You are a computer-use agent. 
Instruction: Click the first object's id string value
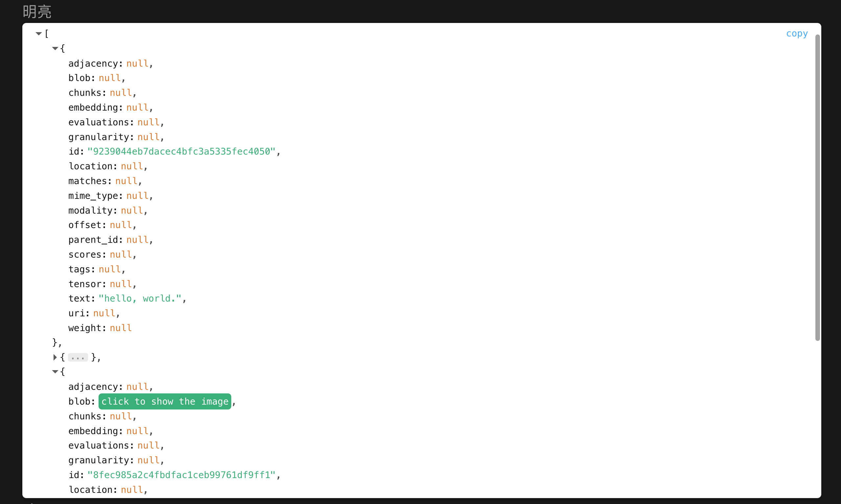(181, 152)
